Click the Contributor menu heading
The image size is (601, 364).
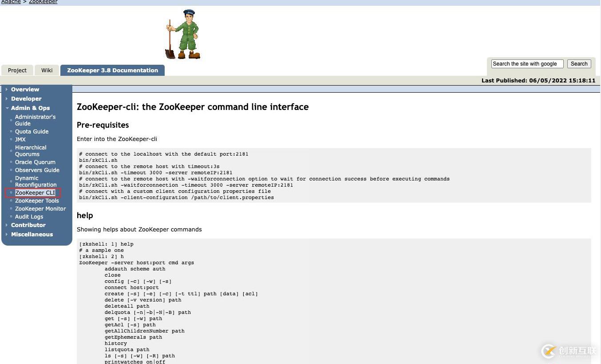point(28,225)
